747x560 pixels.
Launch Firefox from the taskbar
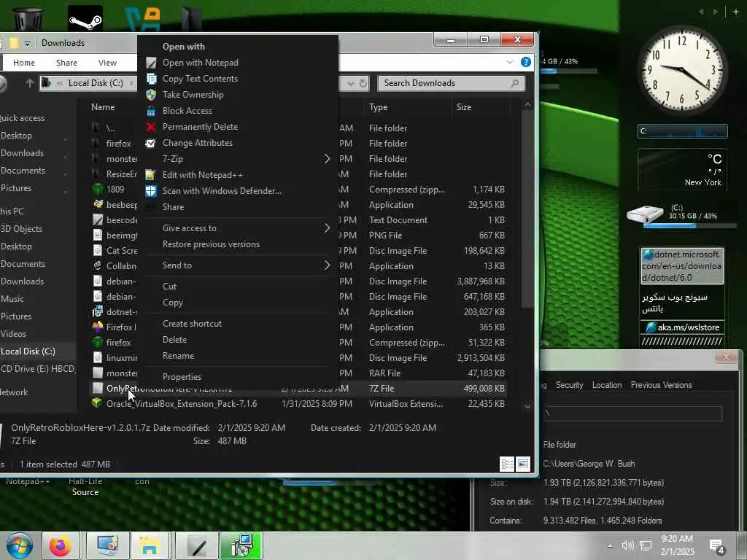click(60, 545)
